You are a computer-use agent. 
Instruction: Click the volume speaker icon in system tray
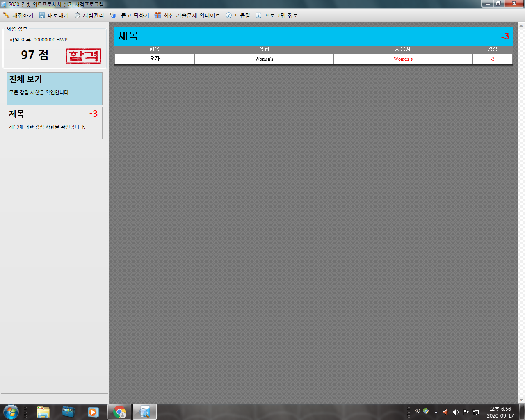pyautogui.click(x=456, y=412)
